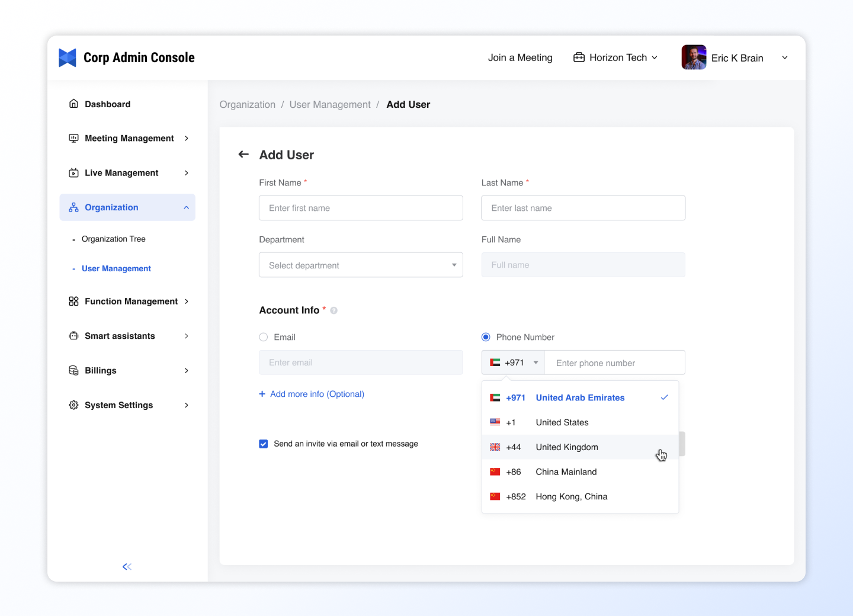Collapse the sidebar with the double-chevron icon
Viewport: 853px width, 616px height.
point(127,567)
